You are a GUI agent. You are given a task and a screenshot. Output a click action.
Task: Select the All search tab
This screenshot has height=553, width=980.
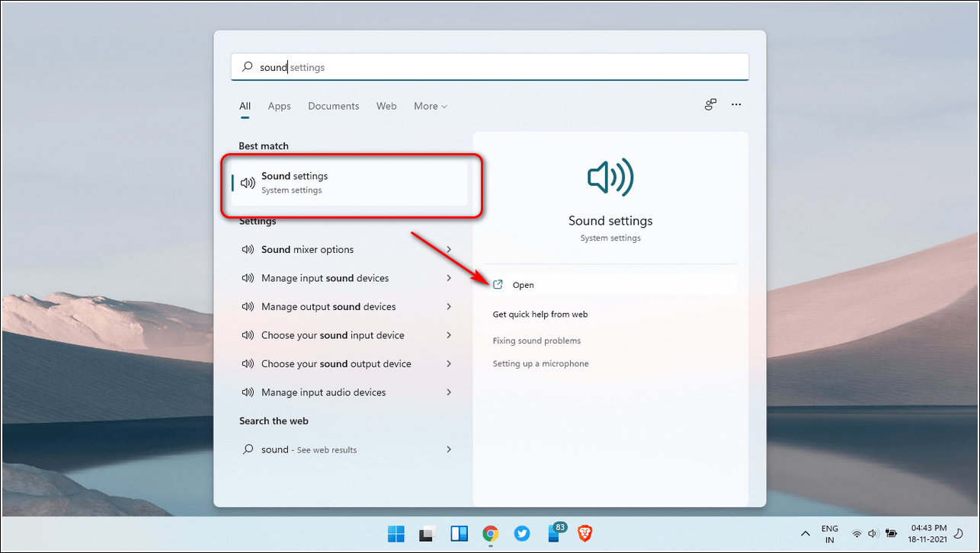[245, 106]
